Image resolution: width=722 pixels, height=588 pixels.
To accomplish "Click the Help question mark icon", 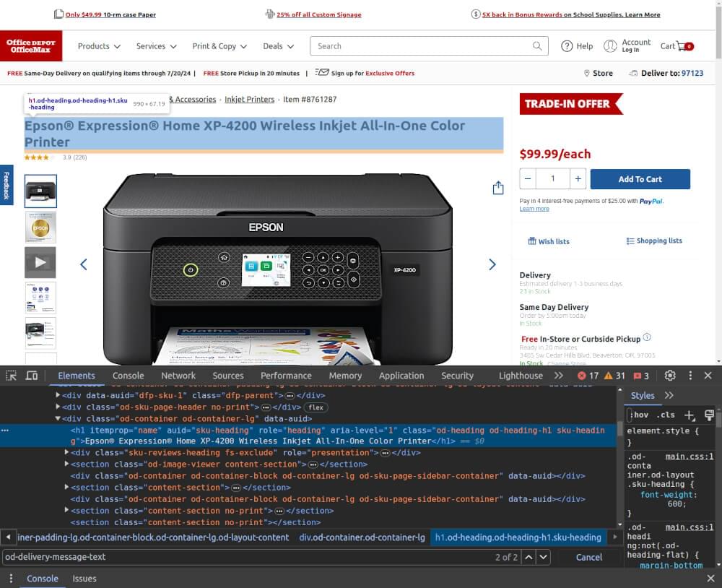I will [x=567, y=46].
